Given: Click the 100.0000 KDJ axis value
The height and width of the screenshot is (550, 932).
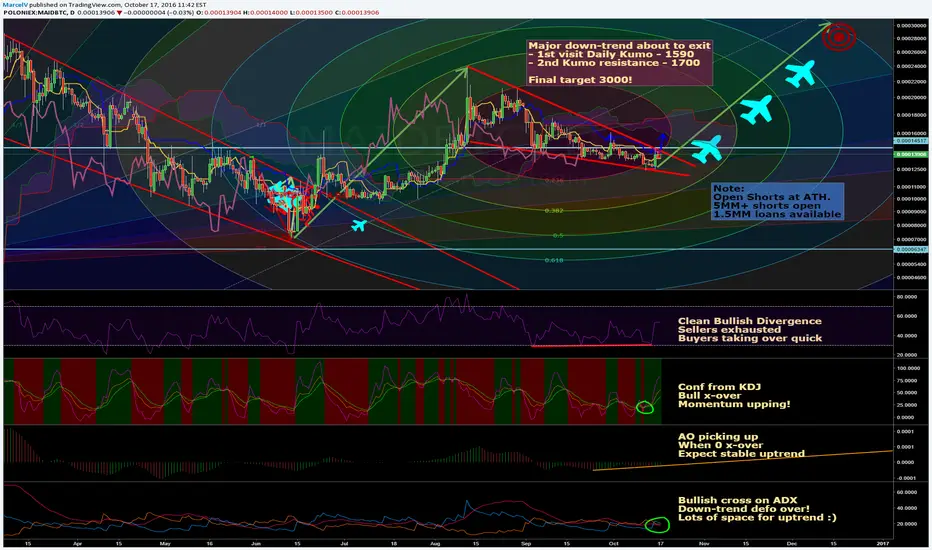Looking at the screenshot, I should pos(908,368).
